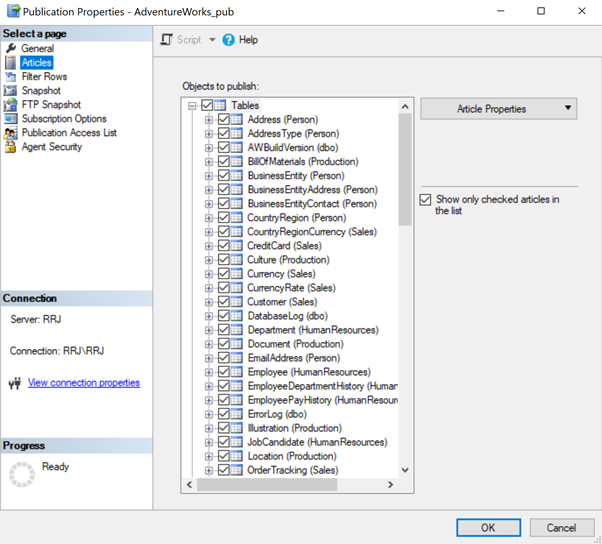
Task: Click the table icon beside BusinessEntity (Person)
Action: click(x=236, y=175)
